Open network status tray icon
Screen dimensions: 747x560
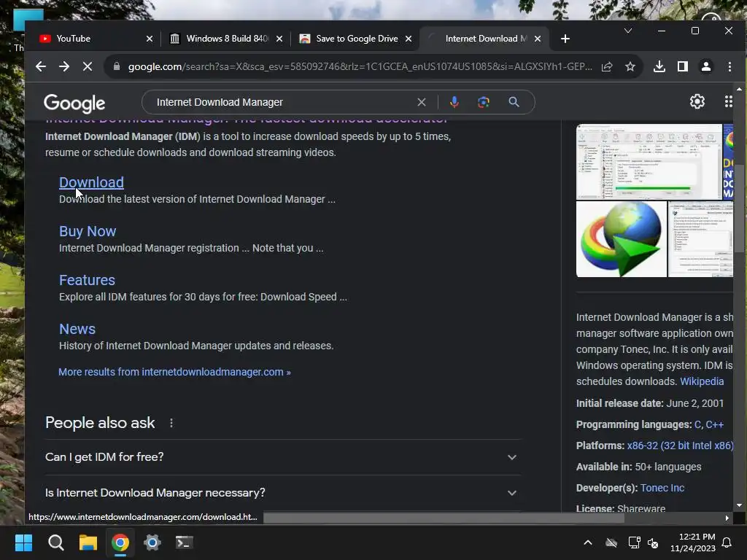(634, 542)
